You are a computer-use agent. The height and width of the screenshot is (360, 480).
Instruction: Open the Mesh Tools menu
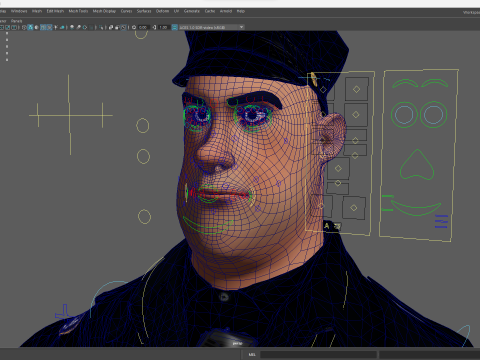coord(78,11)
